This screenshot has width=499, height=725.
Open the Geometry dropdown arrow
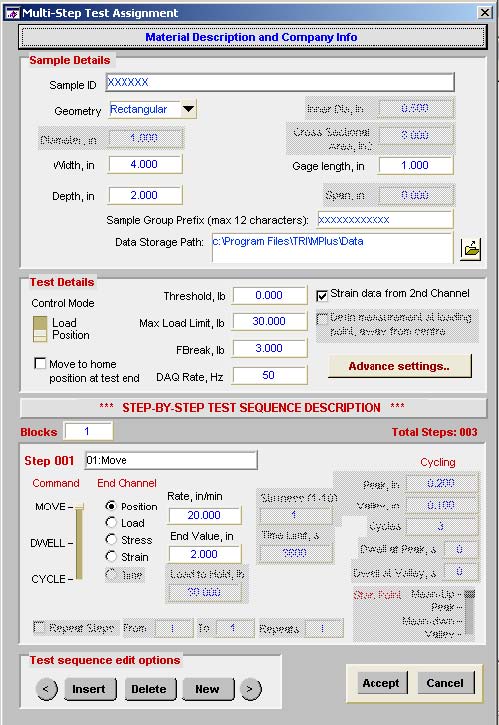click(x=188, y=110)
